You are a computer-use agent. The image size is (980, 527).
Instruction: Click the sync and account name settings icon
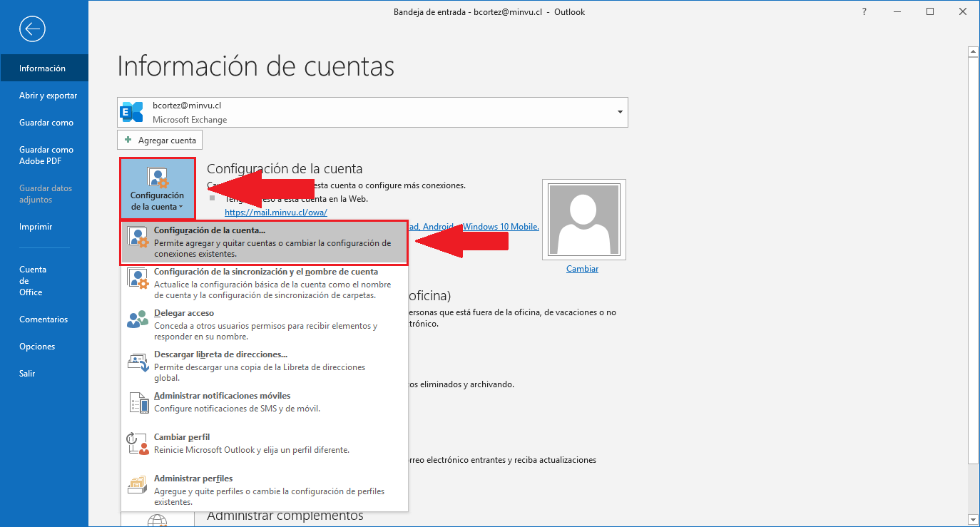pyautogui.click(x=138, y=279)
